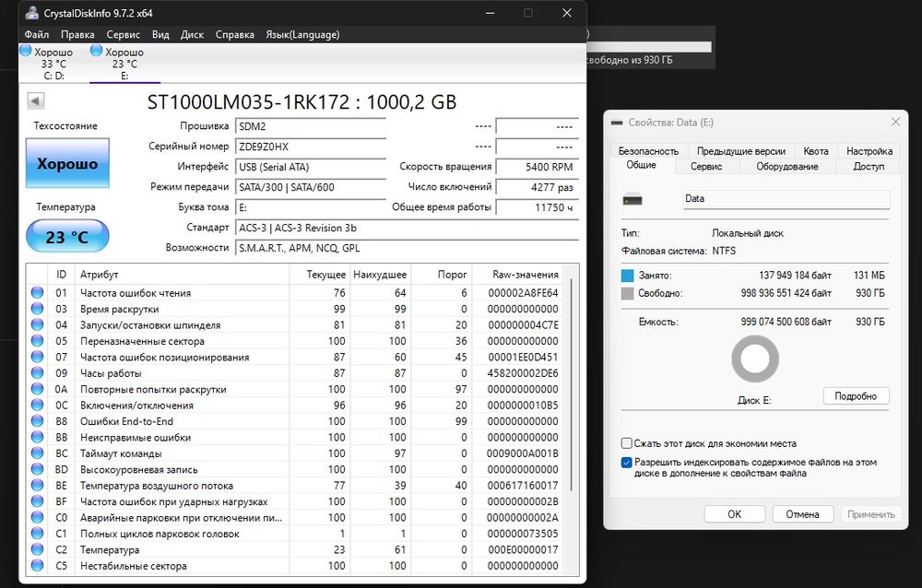Click status orb of attribute 01 row
Screen dimensions: 922x588
pos(37,292)
